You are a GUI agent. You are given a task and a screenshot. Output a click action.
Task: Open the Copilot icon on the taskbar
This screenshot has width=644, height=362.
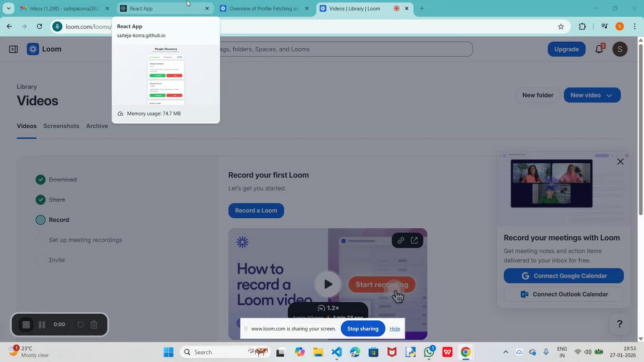[300, 352]
